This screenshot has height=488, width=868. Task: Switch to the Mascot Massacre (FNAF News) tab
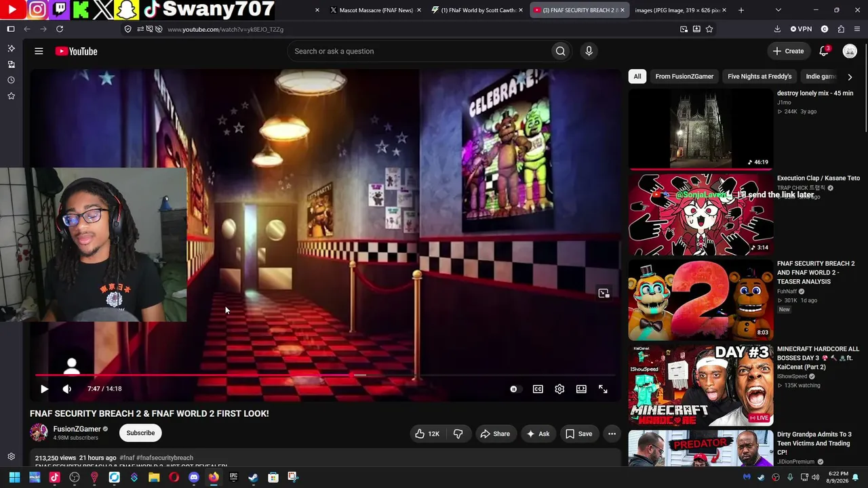[375, 10]
